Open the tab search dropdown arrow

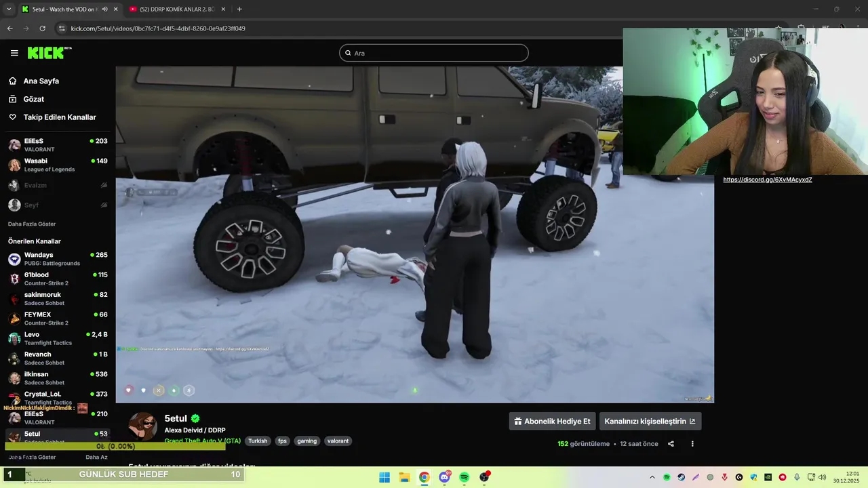pos(8,9)
